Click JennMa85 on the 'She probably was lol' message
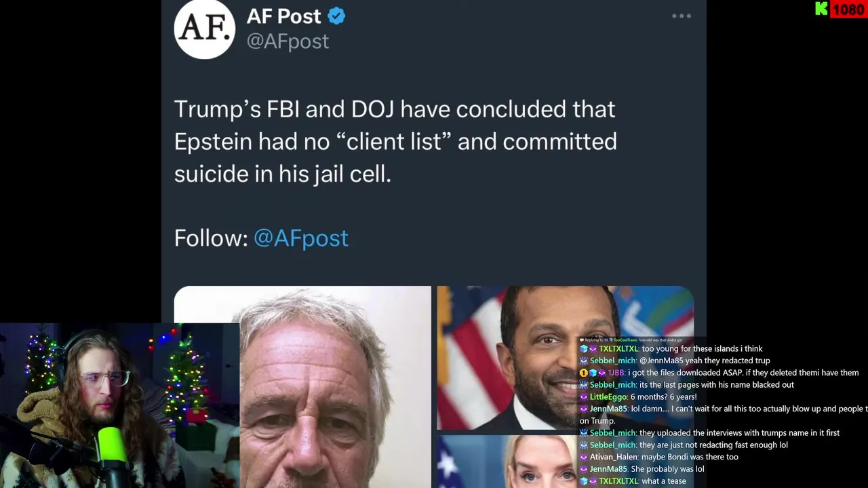The width and height of the screenshot is (868, 488). click(x=608, y=469)
